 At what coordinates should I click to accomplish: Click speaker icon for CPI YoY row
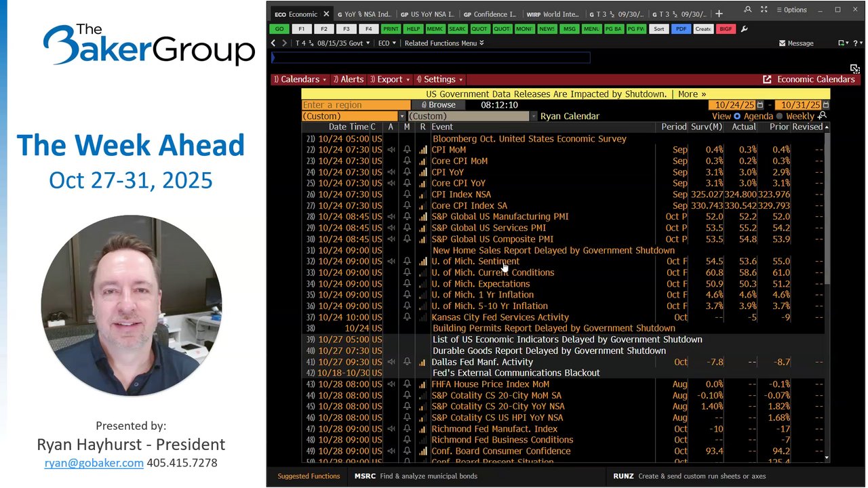391,172
